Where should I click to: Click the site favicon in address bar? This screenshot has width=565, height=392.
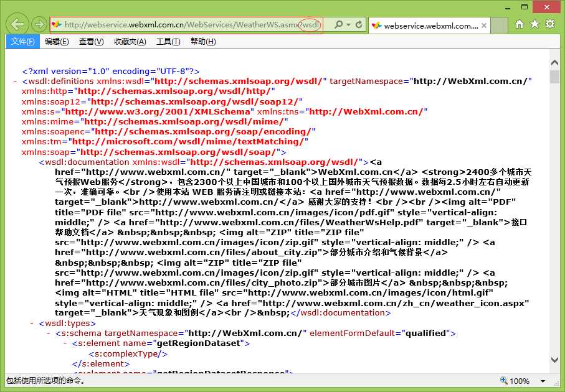tap(57, 25)
